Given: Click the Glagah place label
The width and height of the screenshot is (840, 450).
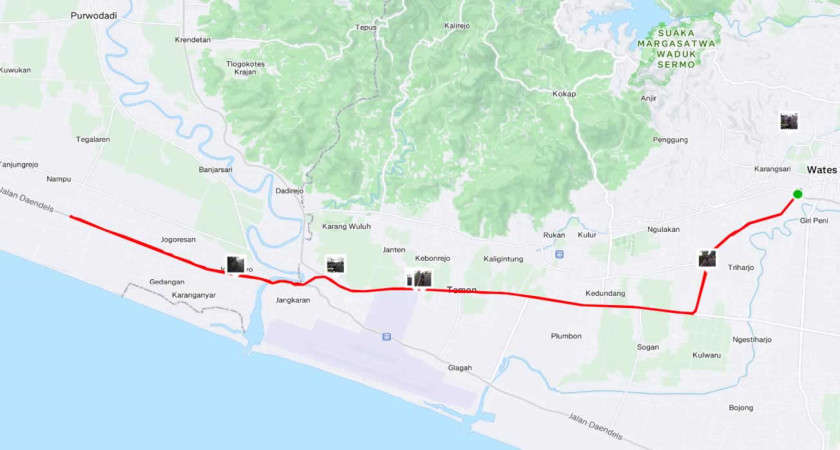Looking at the screenshot, I should 460,368.
